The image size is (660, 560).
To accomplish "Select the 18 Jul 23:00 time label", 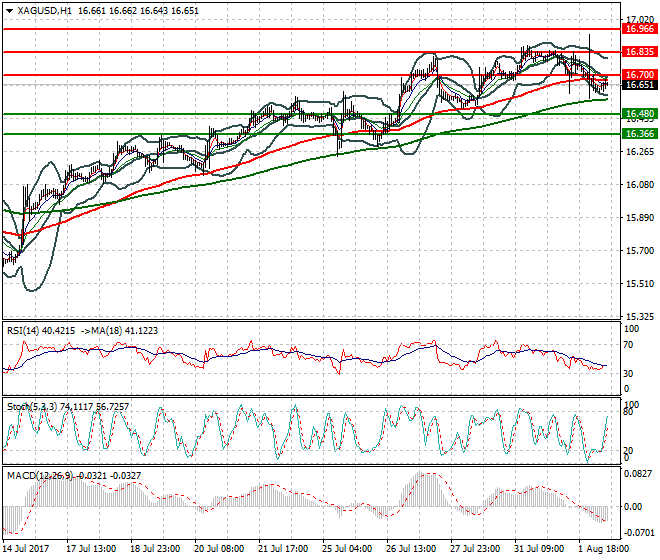I will click(x=155, y=549).
